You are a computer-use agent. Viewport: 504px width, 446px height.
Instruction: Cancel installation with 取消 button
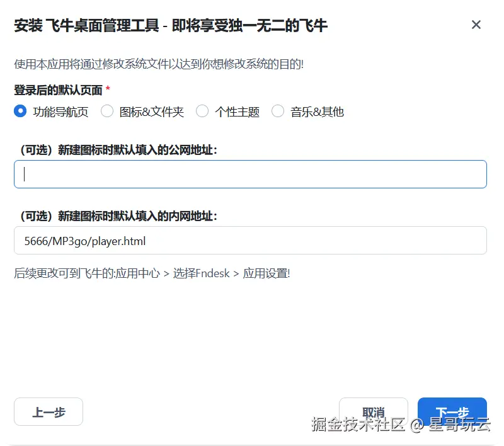[x=374, y=411]
